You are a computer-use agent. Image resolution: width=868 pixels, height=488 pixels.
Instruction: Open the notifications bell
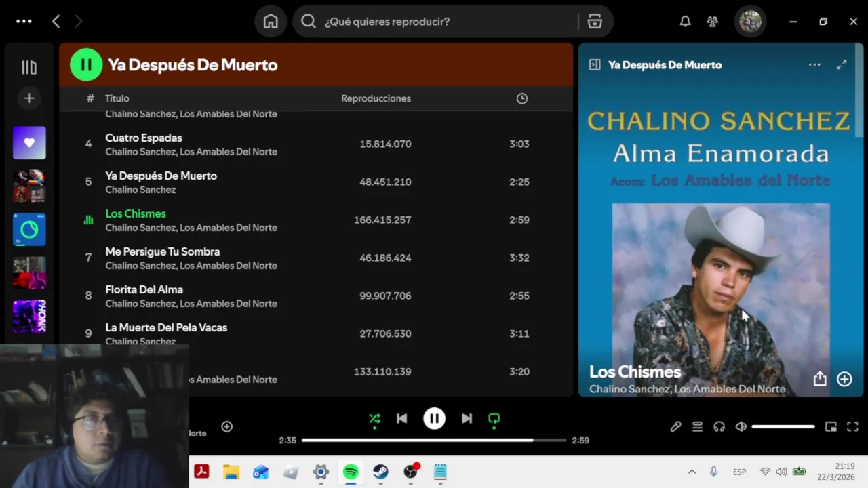(686, 22)
